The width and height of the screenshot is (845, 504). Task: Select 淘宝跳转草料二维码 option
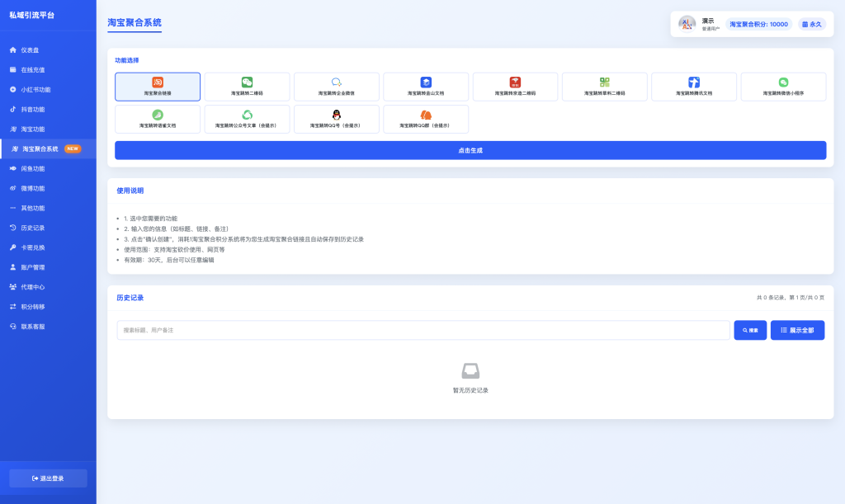click(x=604, y=87)
